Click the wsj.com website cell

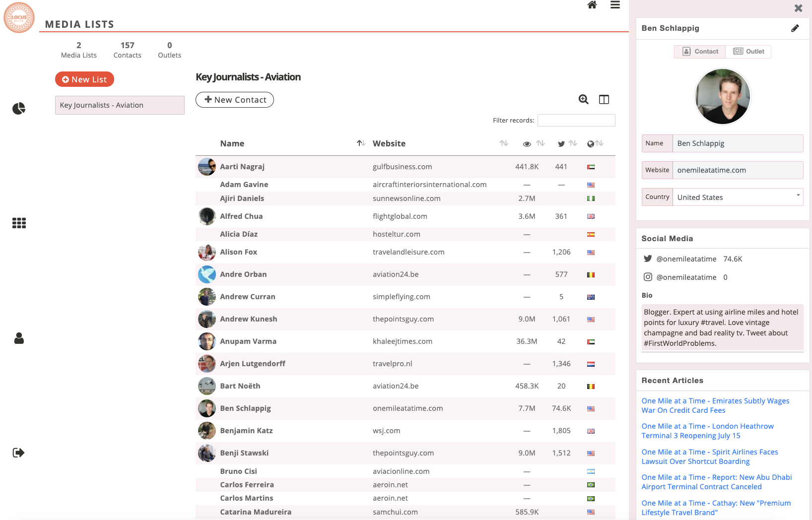[387, 431]
